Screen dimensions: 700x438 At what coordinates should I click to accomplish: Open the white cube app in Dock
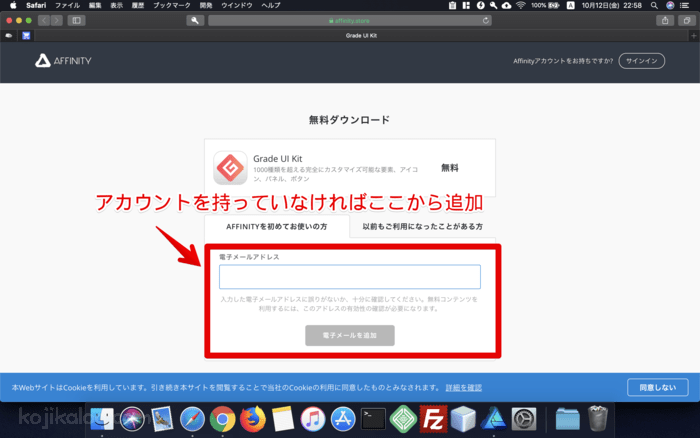pyautogui.click(x=463, y=419)
